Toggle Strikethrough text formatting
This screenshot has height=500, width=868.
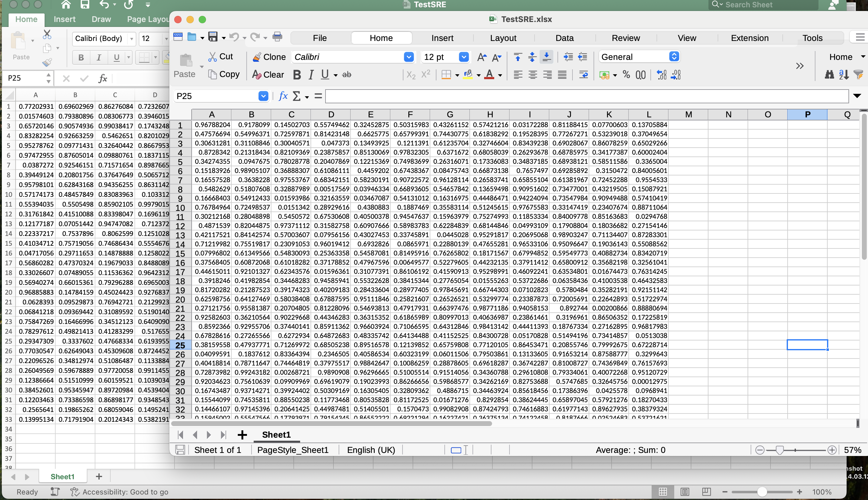347,75
